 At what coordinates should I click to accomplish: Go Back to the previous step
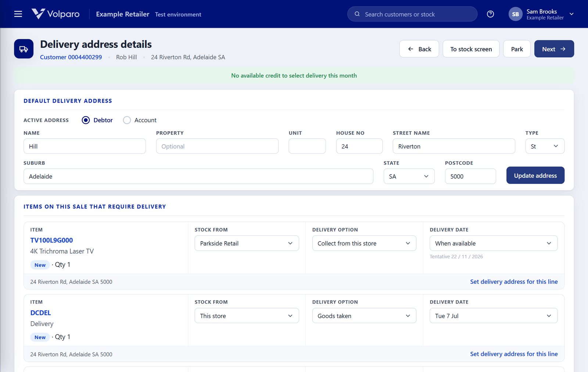pyautogui.click(x=419, y=49)
